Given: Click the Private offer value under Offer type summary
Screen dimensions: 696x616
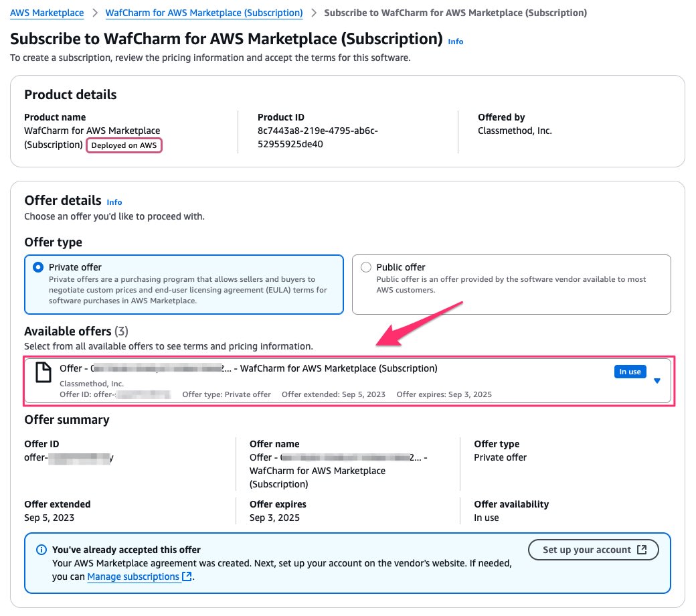Looking at the screenshot, I should (x=501, y=457).
